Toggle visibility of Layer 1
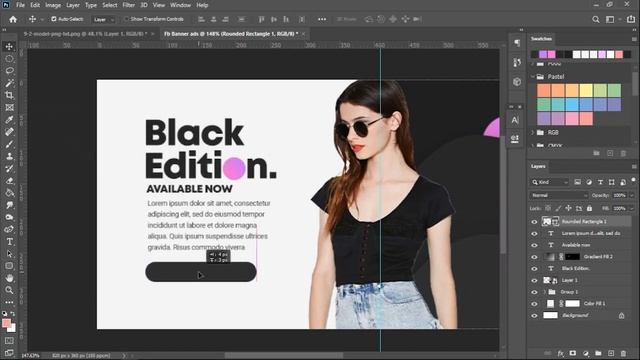The width and height of the screenshot is (640, 360). click(534, 280)
